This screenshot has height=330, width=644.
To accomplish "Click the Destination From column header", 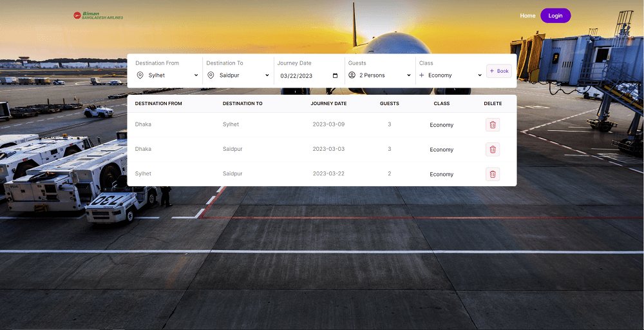I will click(x=158, y=104).
